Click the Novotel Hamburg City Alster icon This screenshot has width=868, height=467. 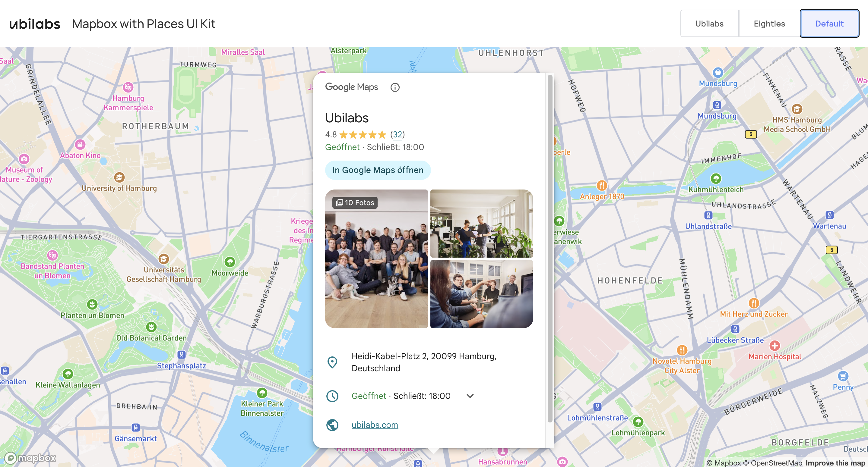tap(682, 350)
